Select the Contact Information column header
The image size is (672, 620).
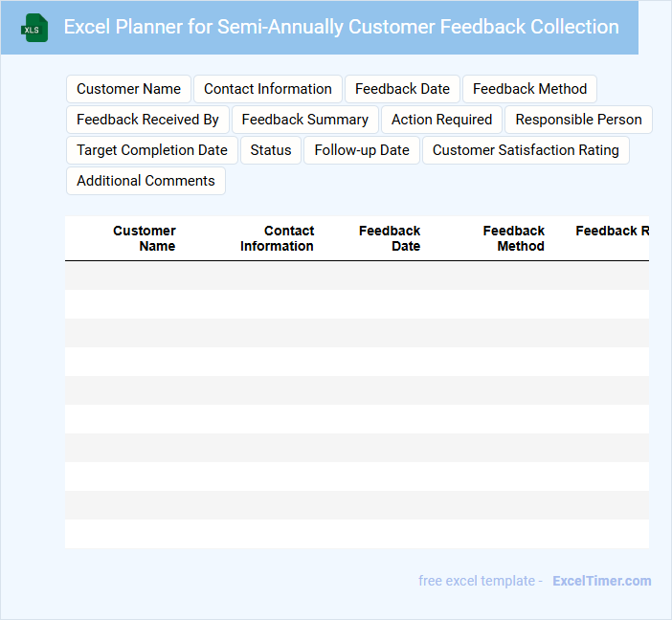point(277,238)
